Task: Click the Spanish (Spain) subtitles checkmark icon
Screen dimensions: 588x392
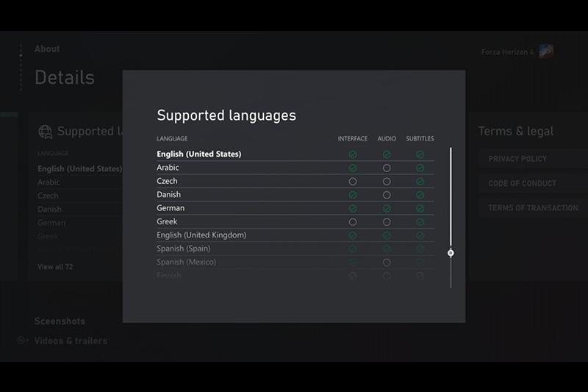Action: (x=420, y=249)
